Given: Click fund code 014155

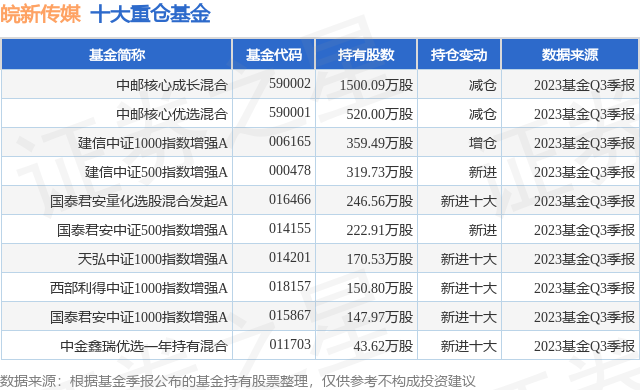Looking at the screenshot, I should tap(290, 228).
